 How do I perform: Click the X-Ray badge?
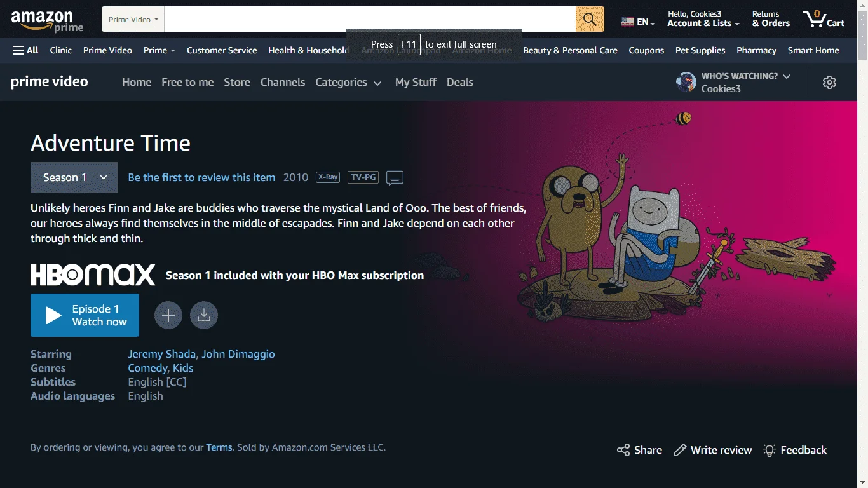pos(328,177)
